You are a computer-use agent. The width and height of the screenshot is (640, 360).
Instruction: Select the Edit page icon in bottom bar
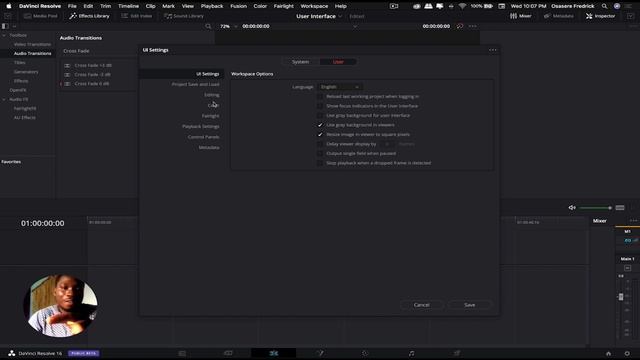pyautogui.click(x=273, y=353)
